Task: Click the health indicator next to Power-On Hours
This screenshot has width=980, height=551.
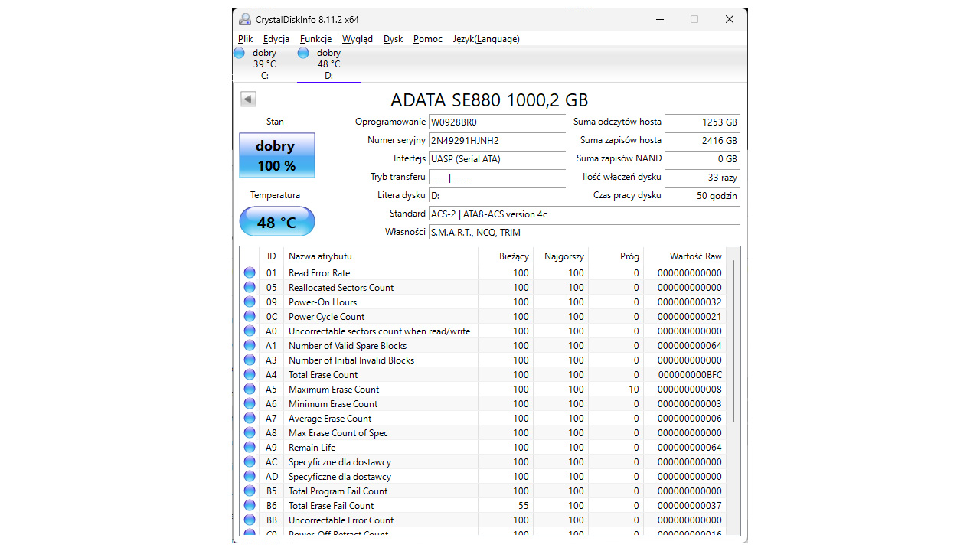Action: 249,302
